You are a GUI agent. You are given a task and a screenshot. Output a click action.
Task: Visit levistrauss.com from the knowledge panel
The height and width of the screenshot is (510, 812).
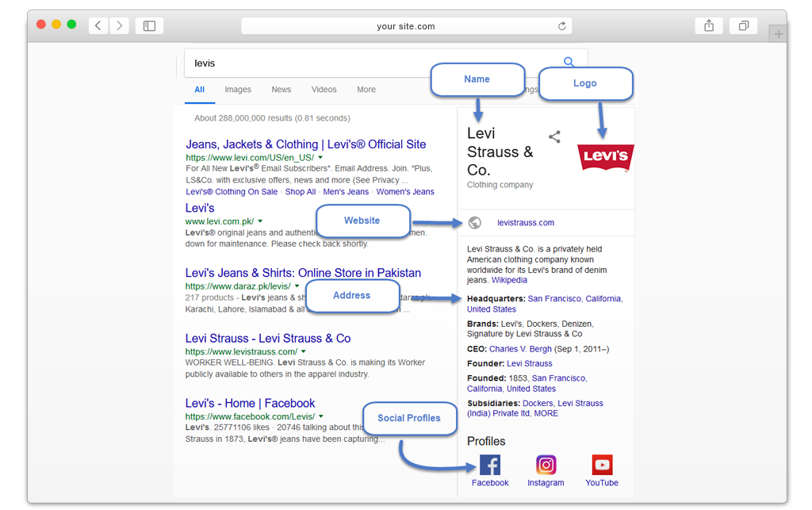pyautogui.click(x=526, y=223)
